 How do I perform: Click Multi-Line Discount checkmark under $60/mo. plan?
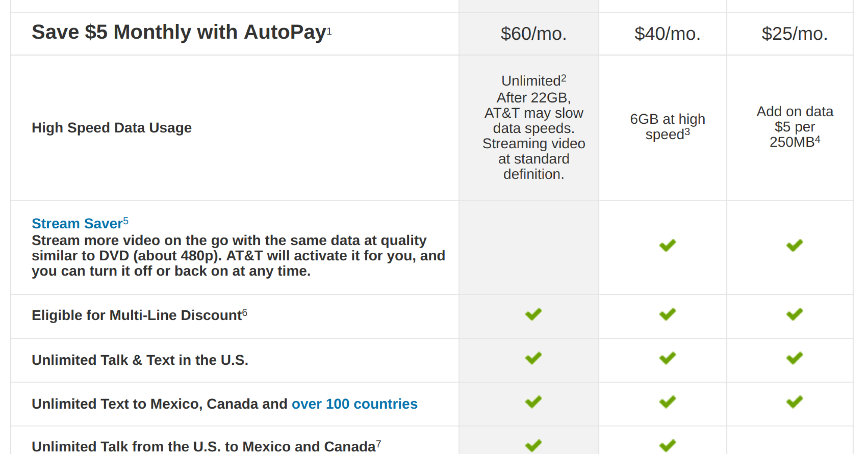tap(533, 314)
